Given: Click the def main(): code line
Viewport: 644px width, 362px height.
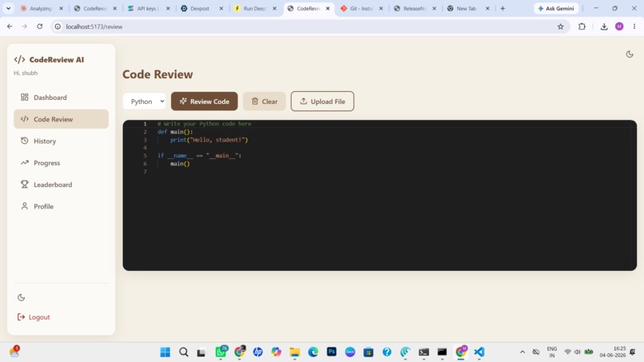Looking at the screenshot, I should (x=175, y=132).
